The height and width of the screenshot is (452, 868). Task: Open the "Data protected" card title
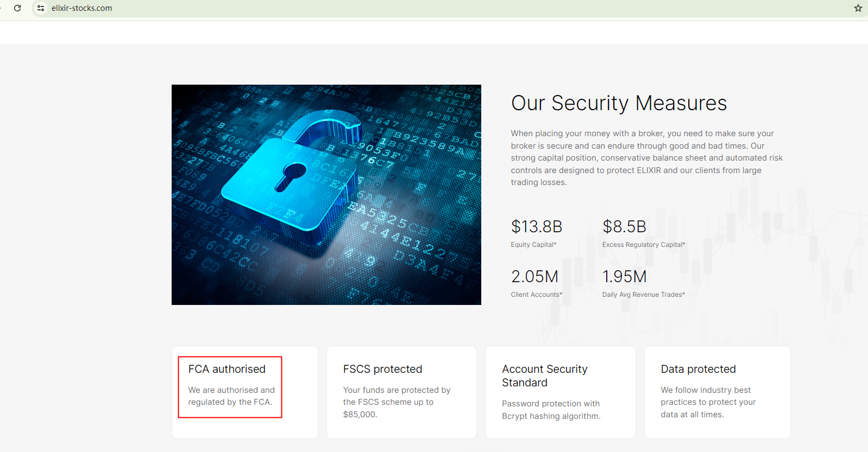point(698,369)
